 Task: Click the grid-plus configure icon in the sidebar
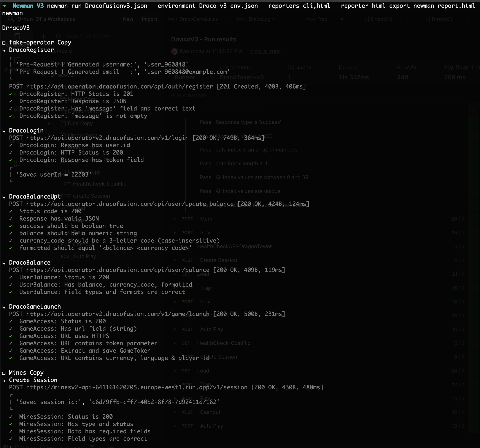(17, 164)
